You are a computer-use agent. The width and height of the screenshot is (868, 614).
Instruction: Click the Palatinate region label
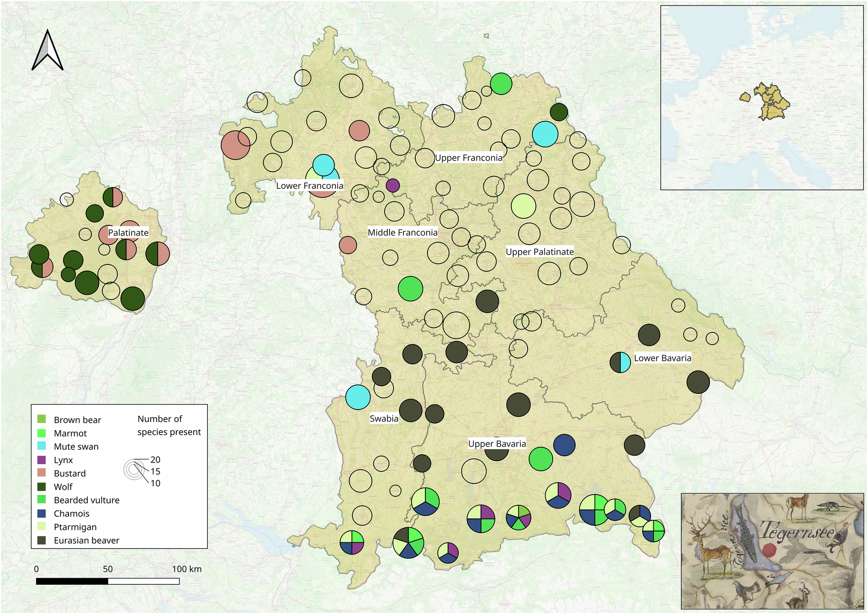click(128, 233)
